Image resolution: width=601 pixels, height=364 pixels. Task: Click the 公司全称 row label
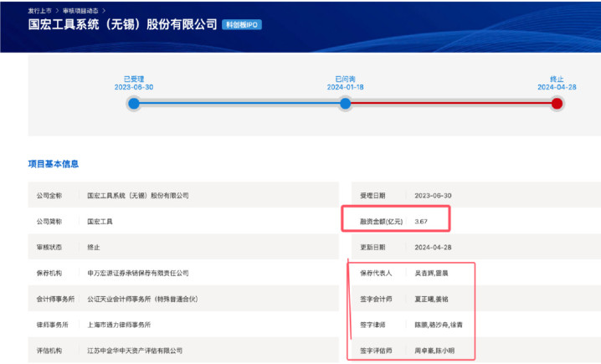pos(49,196)
